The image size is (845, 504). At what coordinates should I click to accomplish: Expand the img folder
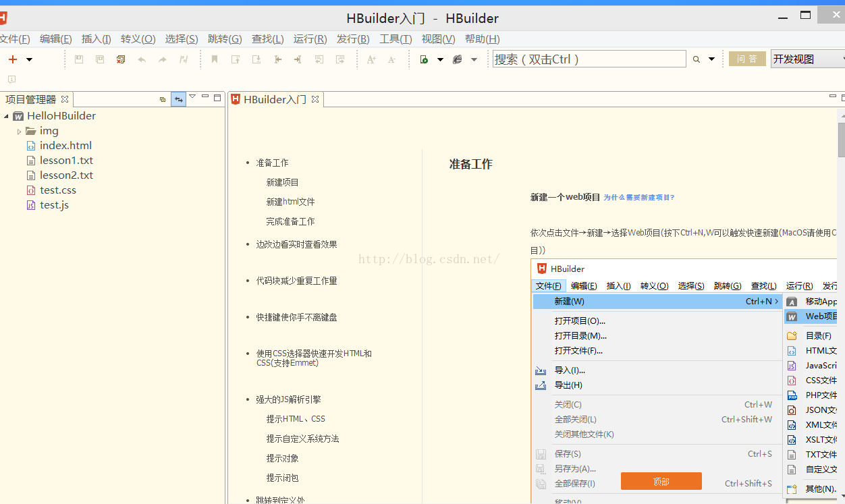pos(19,132)
